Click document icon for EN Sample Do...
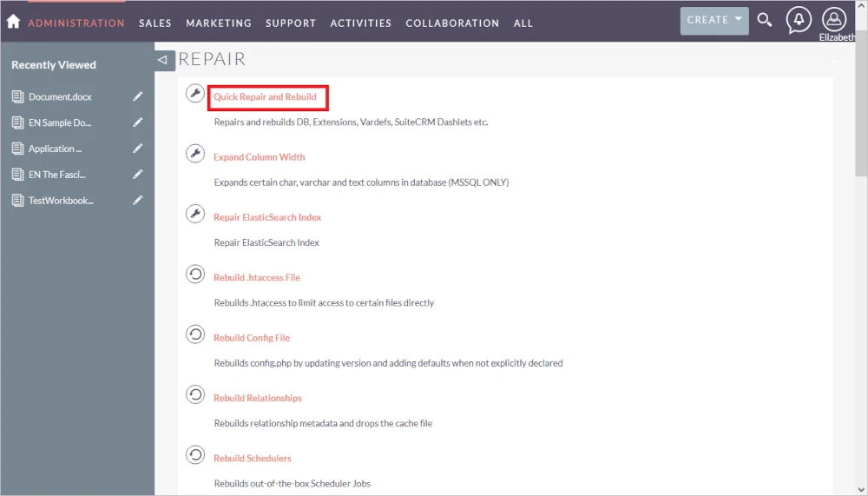868x496 pixels. tap(17, 122)
